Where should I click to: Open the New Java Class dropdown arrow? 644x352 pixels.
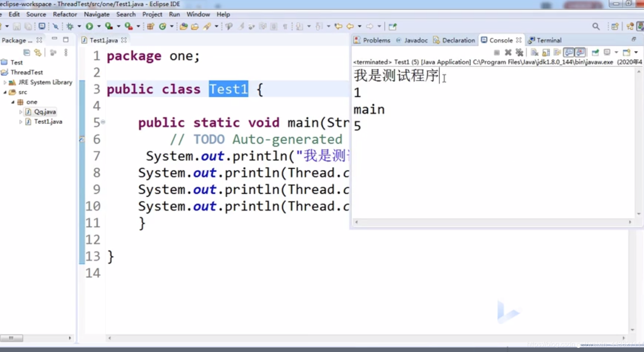point(172,26)
